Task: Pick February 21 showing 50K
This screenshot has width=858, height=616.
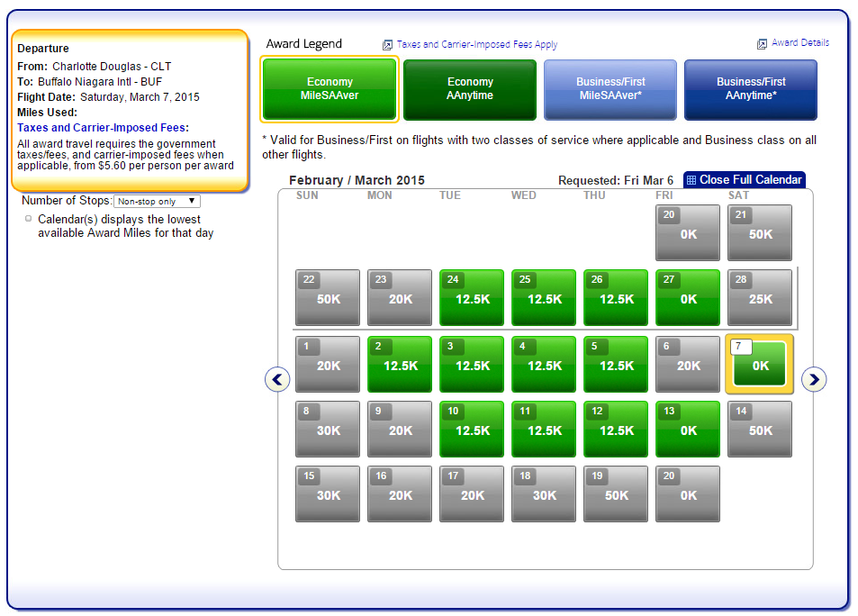Action: (760, 232)
